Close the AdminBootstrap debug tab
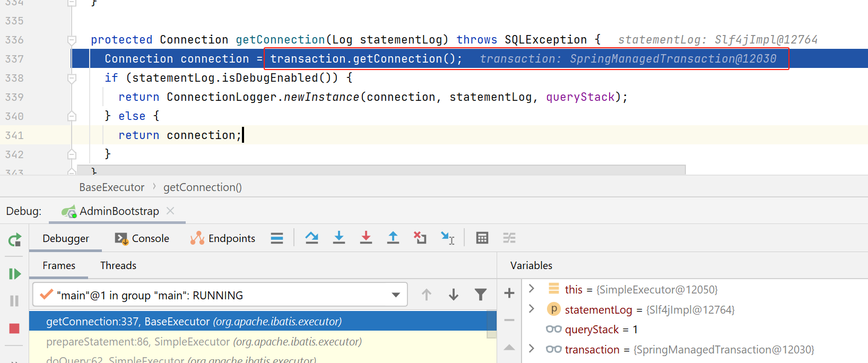Viewport: 868px width, 363px height. 170,211
